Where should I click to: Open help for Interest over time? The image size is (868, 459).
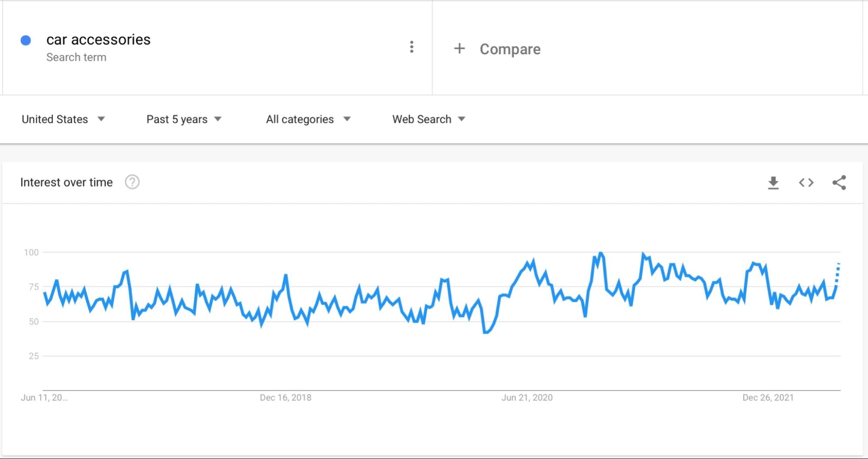tap(132, 182)
